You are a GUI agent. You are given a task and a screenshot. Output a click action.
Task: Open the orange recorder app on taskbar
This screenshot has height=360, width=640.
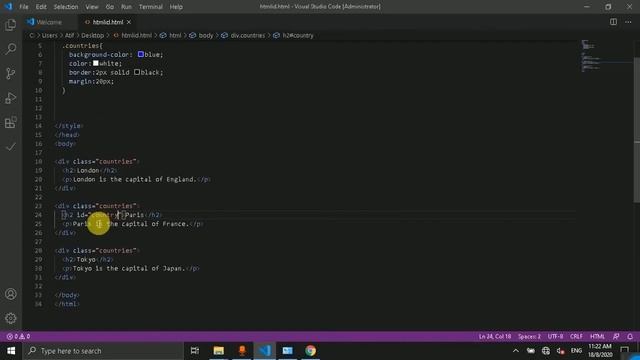[242, 351]
